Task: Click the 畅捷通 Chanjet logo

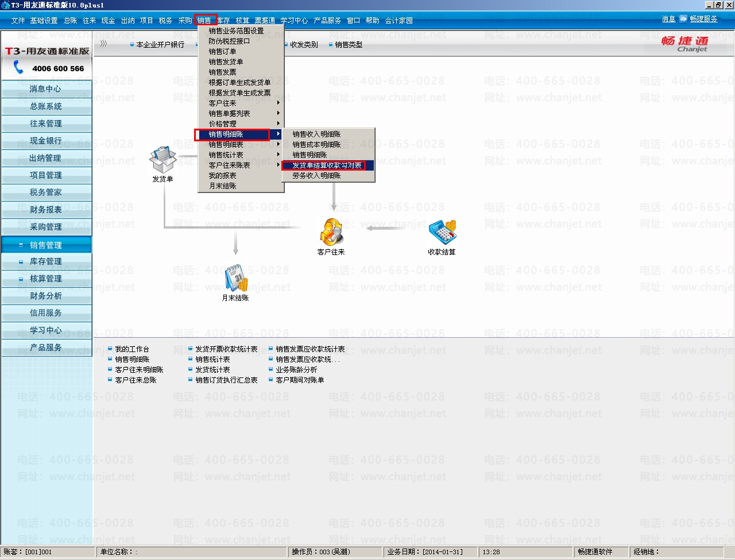Action: click(x=685, y=44)
